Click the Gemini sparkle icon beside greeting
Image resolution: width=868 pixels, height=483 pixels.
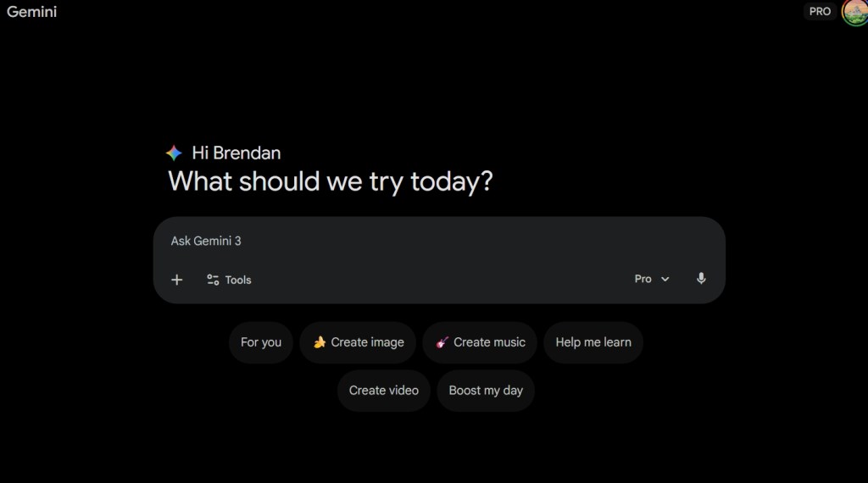pyautogui.click(x=174, y=153)
